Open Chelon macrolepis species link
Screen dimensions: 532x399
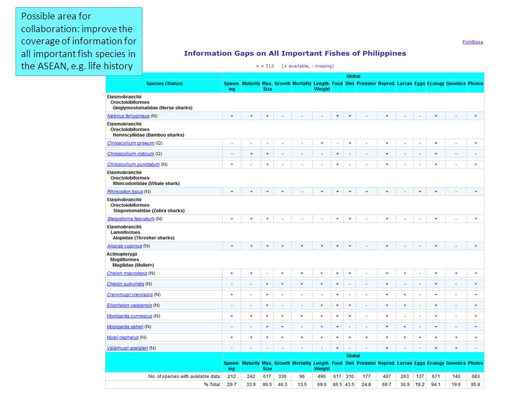coord(127,273)
